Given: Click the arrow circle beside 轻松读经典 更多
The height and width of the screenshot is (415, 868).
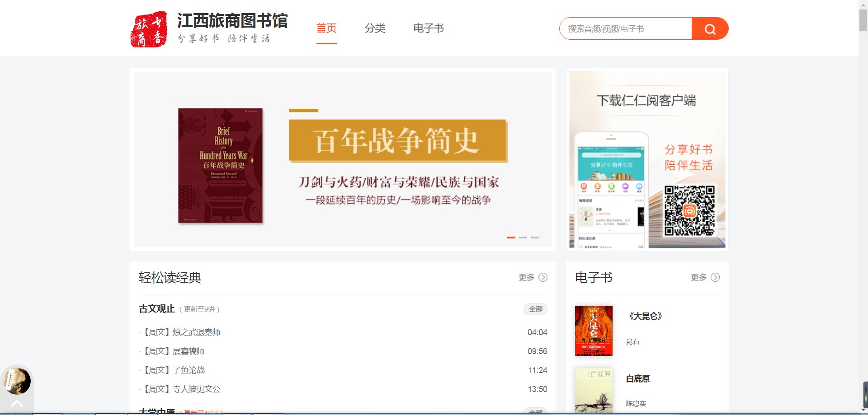Looking at the screenshot, I should point(543,277).
